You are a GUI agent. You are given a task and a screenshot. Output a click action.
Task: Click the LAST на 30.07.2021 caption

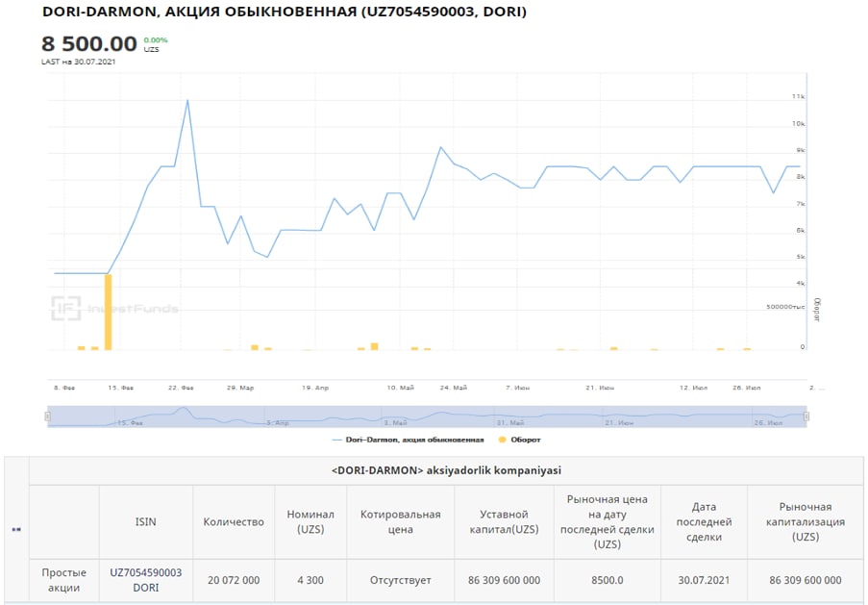79,62
